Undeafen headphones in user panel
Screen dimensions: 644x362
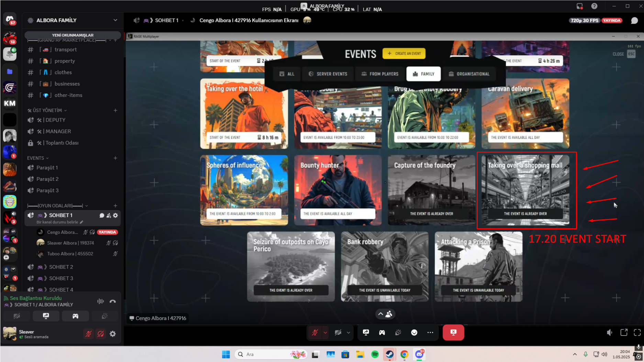click(x=100, y=334)
